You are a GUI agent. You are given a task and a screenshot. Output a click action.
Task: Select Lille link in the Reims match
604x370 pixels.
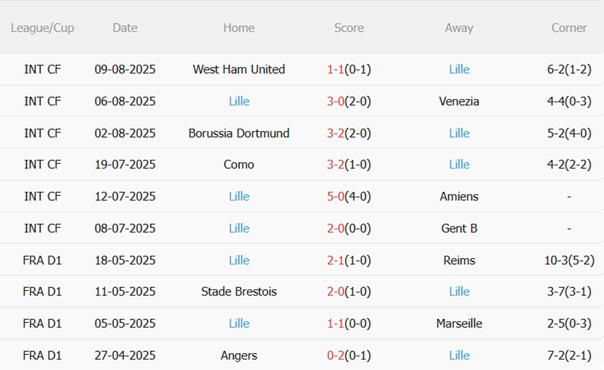click(x=239, y=260)
